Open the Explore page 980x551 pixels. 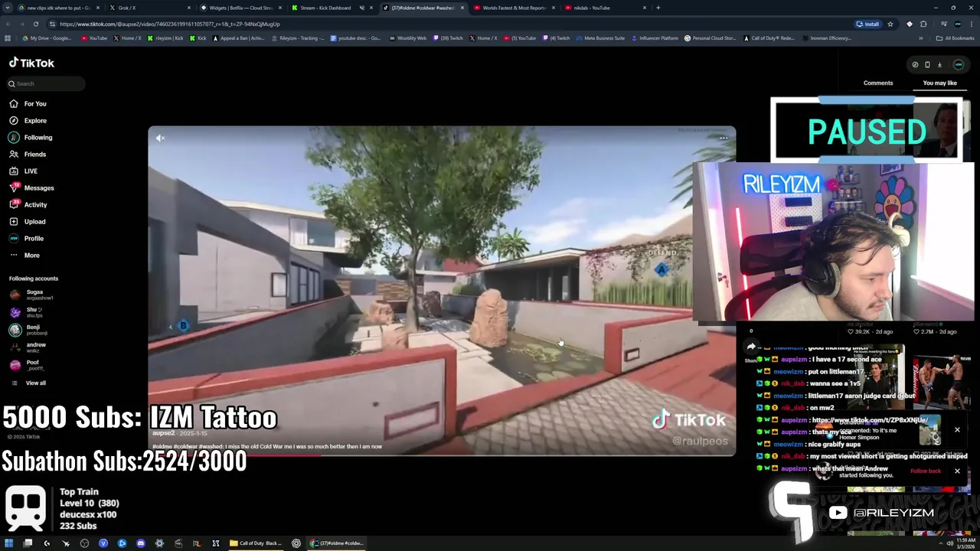[35, 120]
